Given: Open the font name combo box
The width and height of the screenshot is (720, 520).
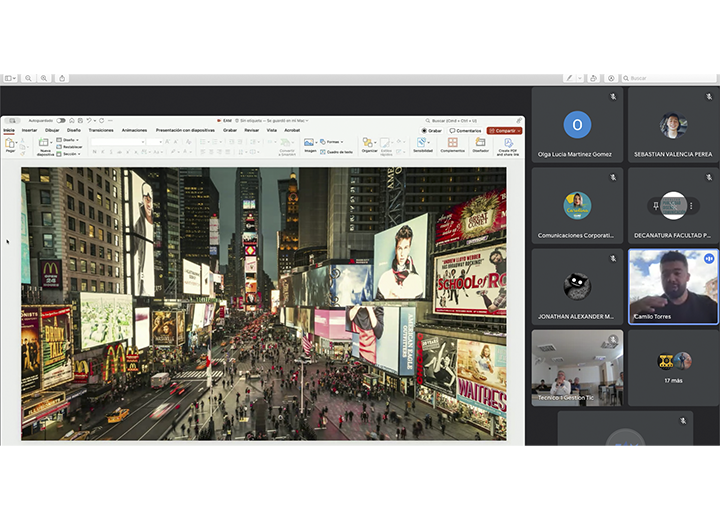Looking at the screenshot, I should click(118, 142).
